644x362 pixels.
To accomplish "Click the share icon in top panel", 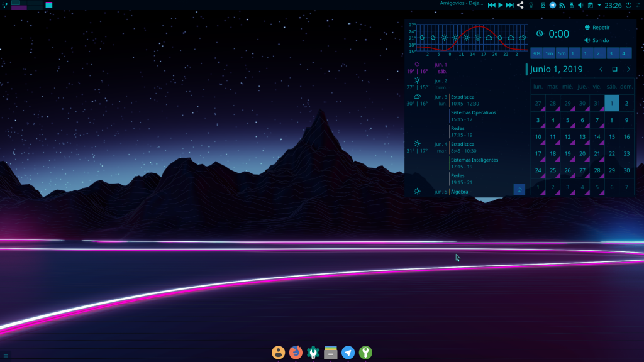I will pyautogui.click(x=520, y=5).
